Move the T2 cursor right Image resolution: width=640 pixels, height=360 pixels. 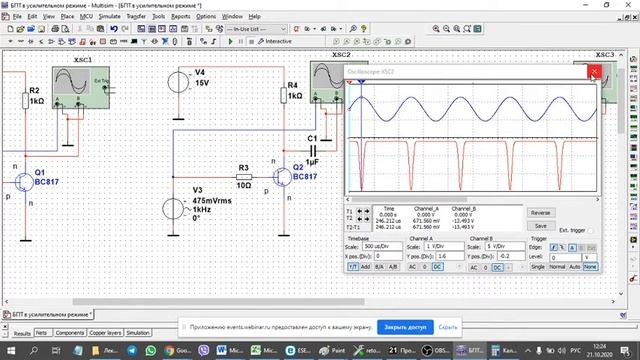tap(367, 219)
